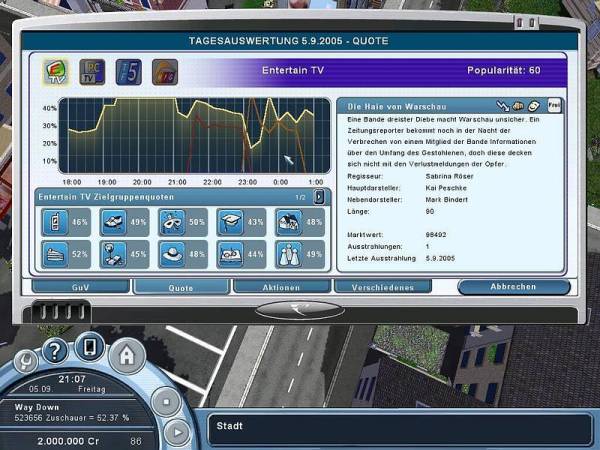Screen dimensions: 600x450
Task: Toggle the masks target group 50%
Action: click(171, 223)
